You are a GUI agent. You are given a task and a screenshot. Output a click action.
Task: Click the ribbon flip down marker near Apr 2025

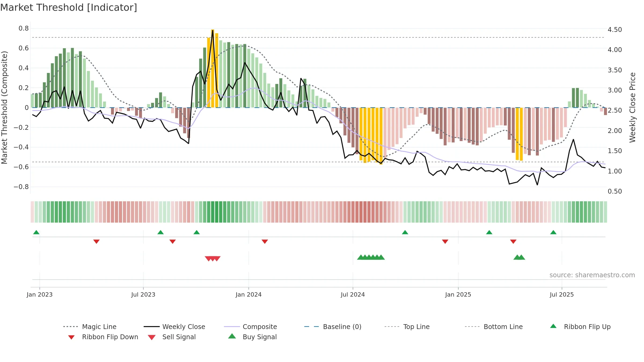(513, 242)
